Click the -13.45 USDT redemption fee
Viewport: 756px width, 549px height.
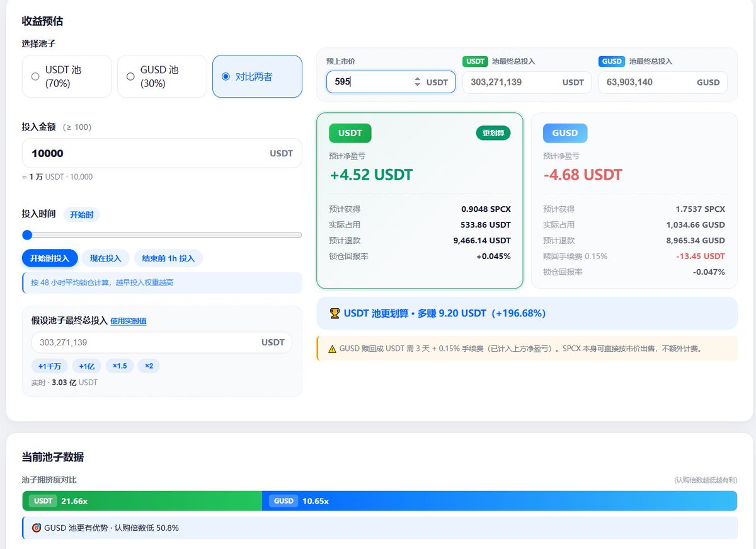701,257
